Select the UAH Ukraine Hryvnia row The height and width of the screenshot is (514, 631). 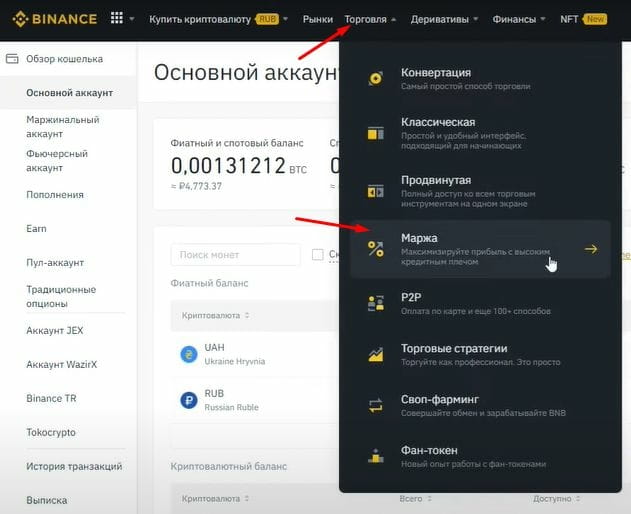[254, 354]
